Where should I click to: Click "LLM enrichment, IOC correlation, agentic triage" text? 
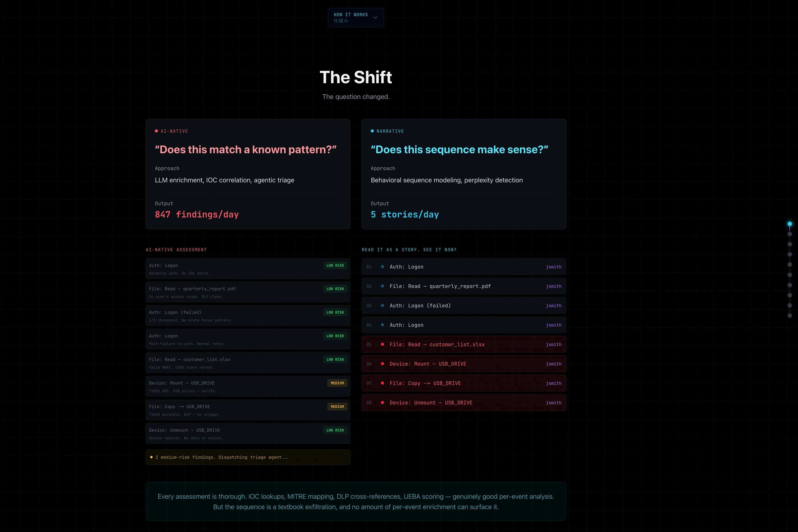[225, 180]
